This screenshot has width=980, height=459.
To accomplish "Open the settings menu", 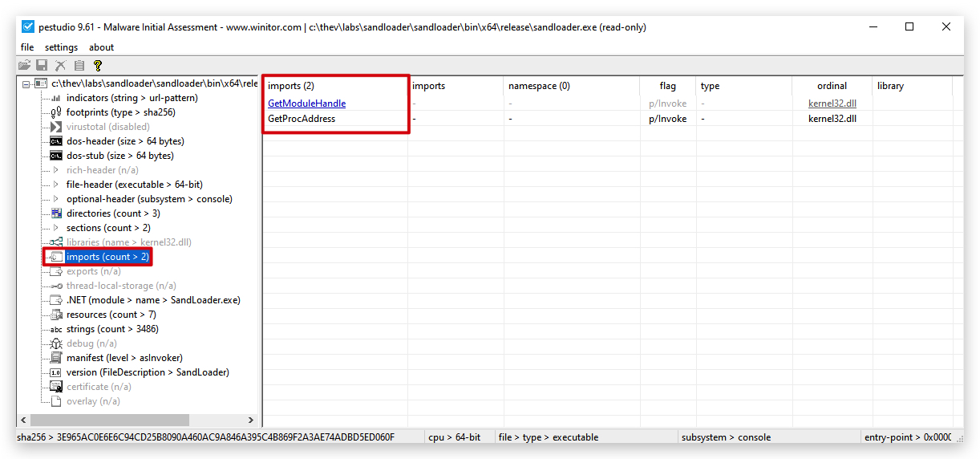I will tap(62, 47).
